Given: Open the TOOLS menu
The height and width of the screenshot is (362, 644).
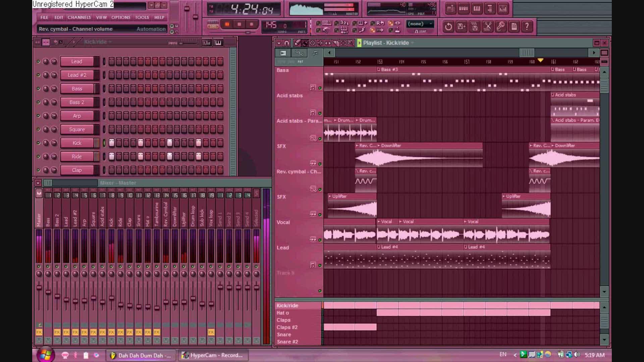Looking at the screenshot, I should pyautogui.click(x=142, y=17).
